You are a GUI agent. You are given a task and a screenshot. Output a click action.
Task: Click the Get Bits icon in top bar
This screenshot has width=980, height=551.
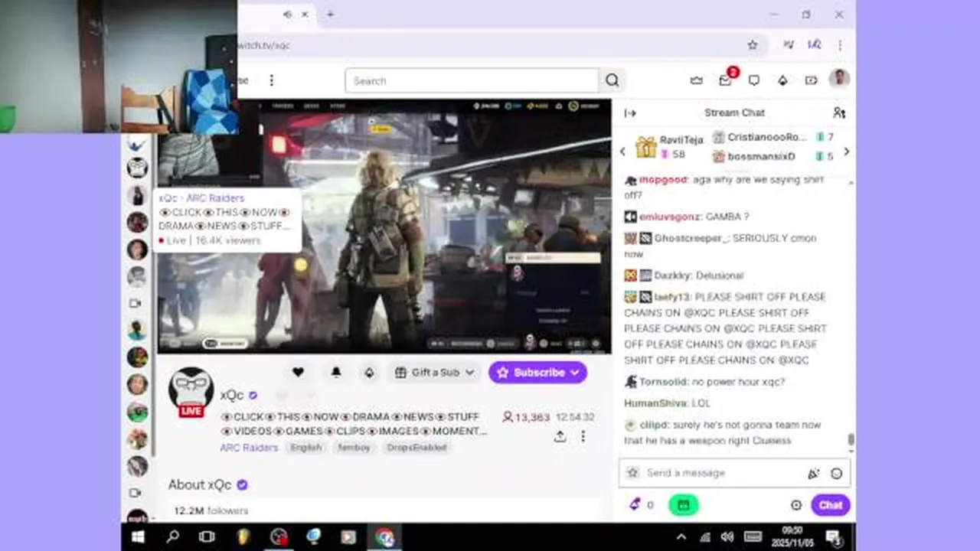[x=782, y=80]
